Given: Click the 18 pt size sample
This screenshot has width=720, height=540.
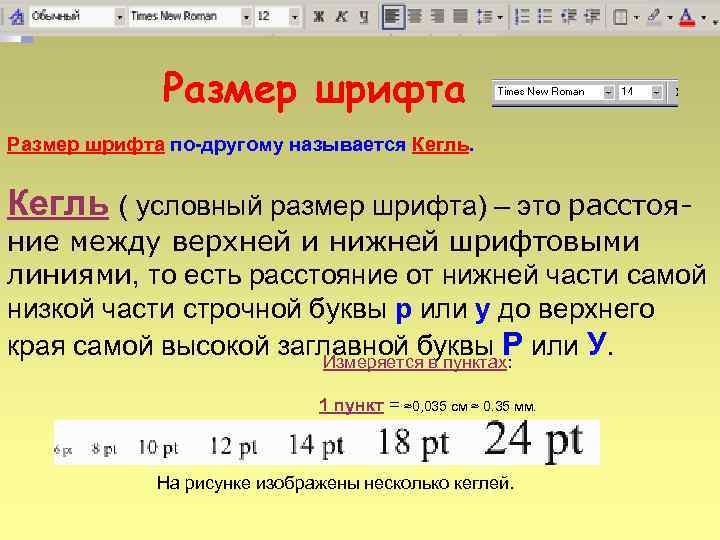Looking at the screenshot, I should [x=412, y=443].
